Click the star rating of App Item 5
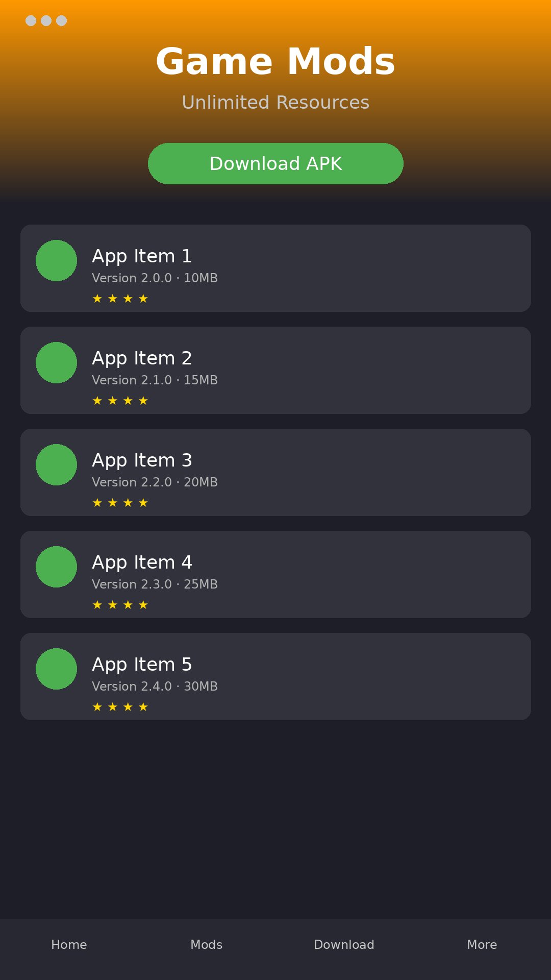 coord(120,707)
